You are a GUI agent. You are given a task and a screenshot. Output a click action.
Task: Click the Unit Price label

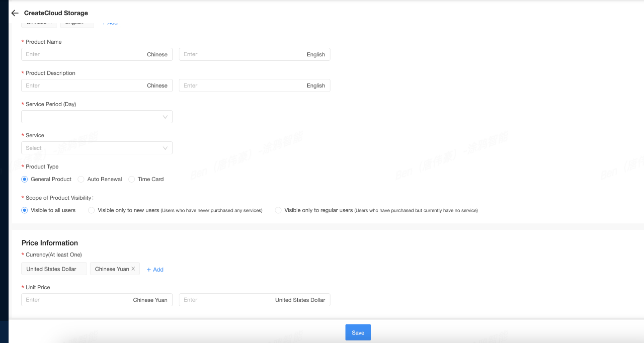coord(38,287)
